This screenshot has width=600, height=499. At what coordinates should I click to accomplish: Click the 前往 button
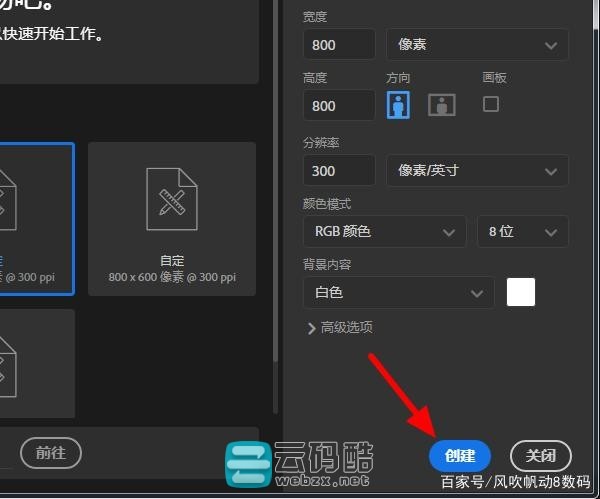pos(51,452)
